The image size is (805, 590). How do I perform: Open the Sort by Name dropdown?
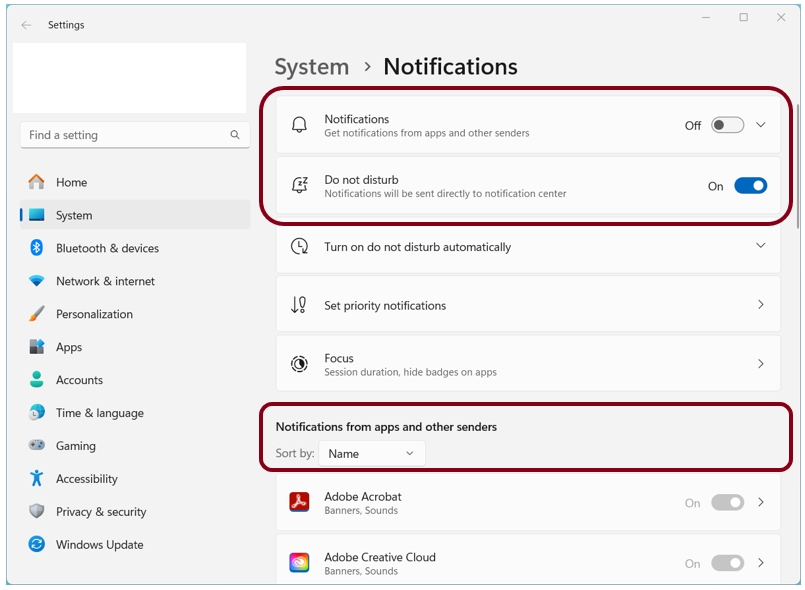(x=371, y=454)
